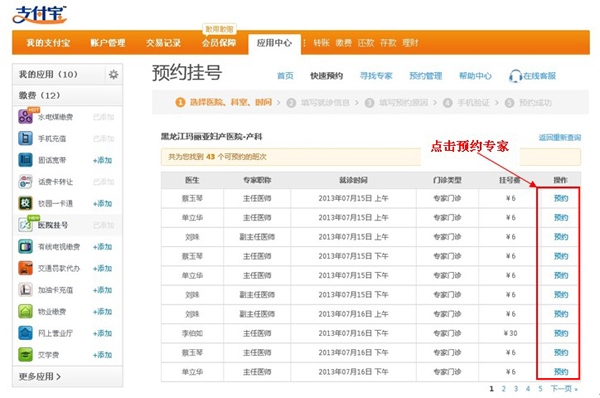Click the 返回重新查询 link

[x=560, y=137]
